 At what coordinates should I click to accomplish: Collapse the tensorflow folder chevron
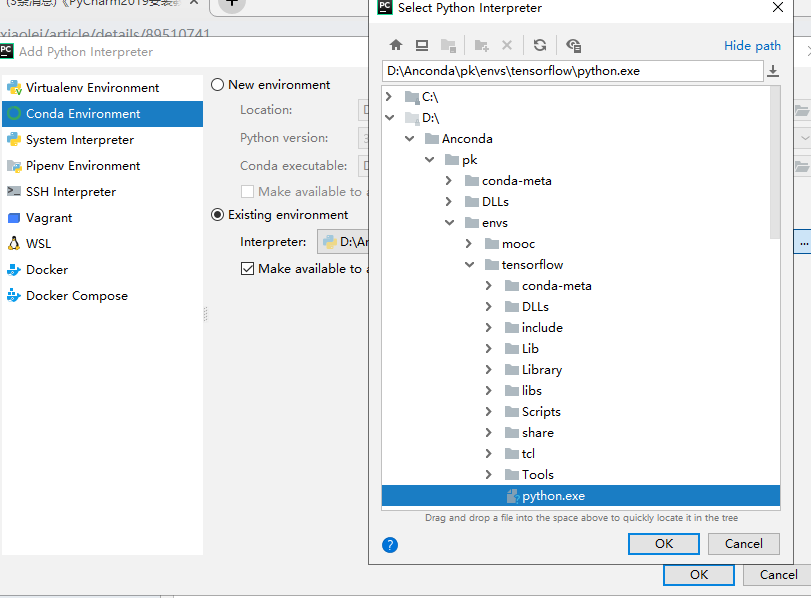pos(470,265)
